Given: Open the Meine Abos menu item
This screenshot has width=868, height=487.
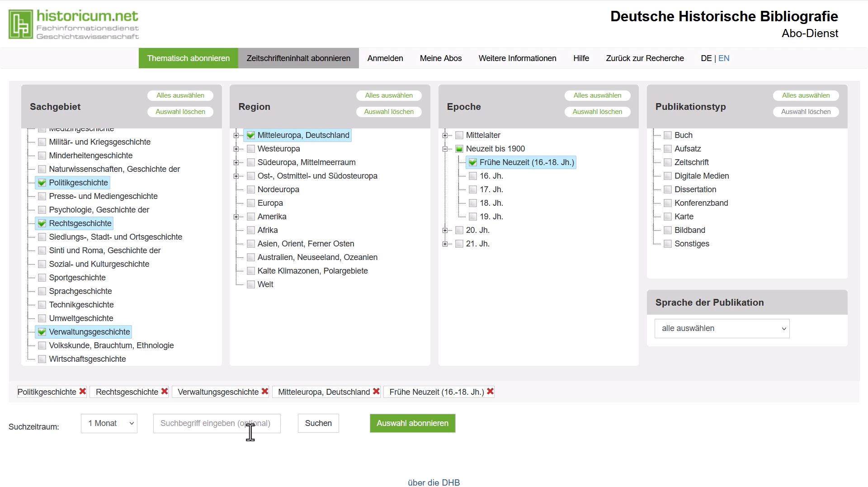Looking at the screenshot, I should (440, 58).
